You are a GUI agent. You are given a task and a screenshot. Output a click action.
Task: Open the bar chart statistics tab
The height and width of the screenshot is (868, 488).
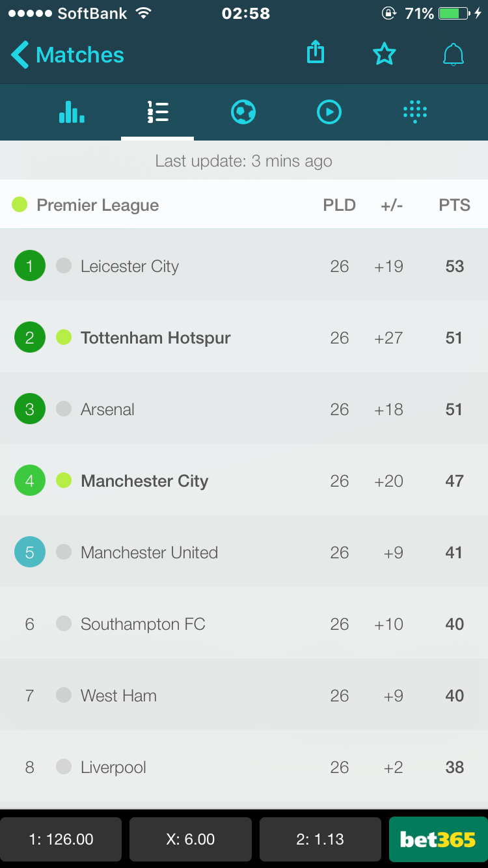[72, 112]
